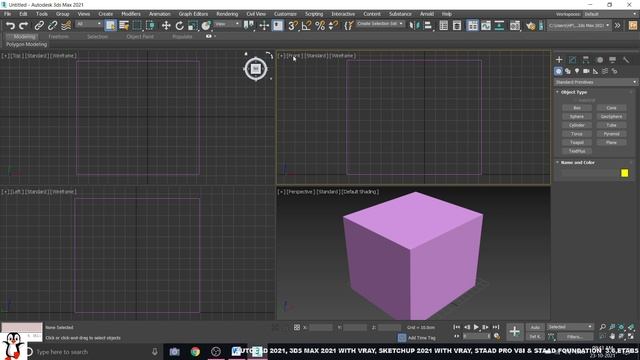Click the Box primitive button
The image size is (640, 360).
tap(577, 108)
